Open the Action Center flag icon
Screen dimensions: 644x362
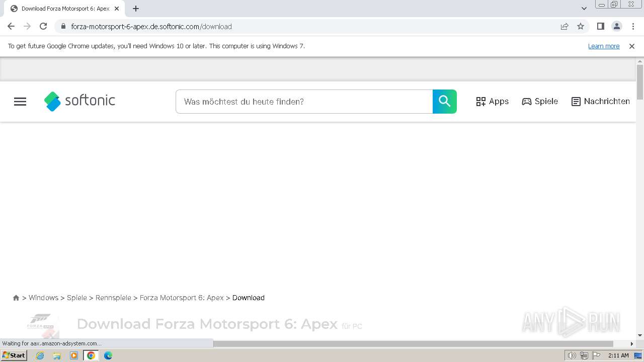tap(596, 355)
